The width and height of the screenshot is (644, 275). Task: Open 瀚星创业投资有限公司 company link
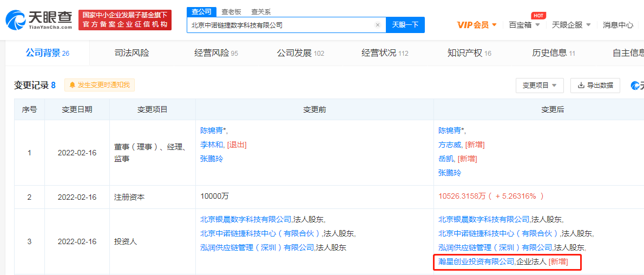pos(476,262)
